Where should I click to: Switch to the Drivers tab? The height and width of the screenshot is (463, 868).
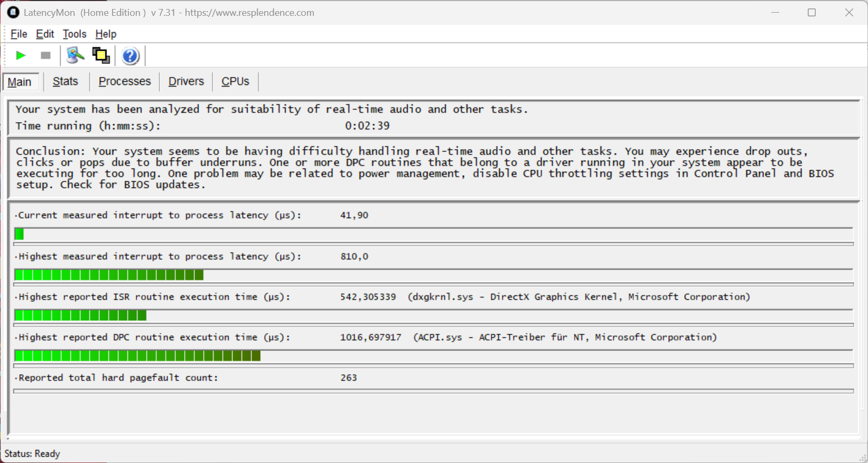186,81
